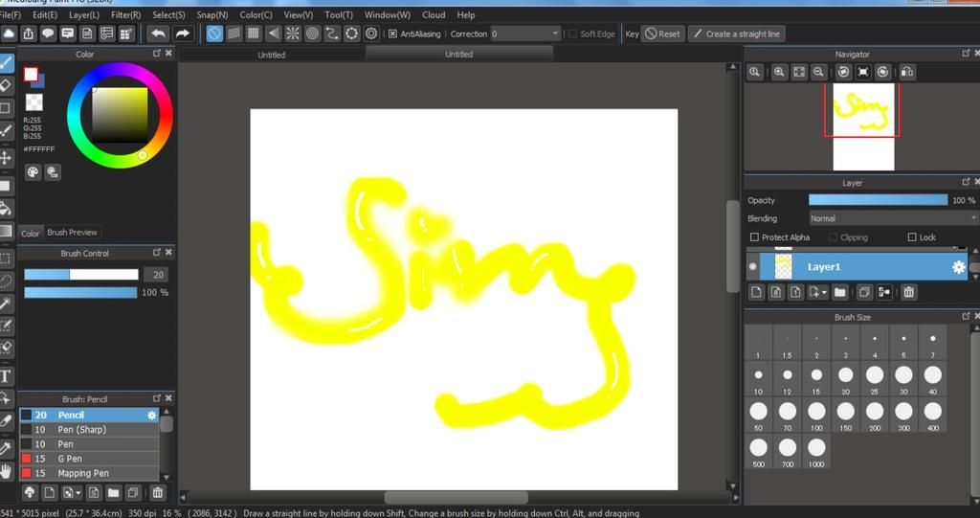
Task: Enable curve snap
Action: (x=332, y=34)
